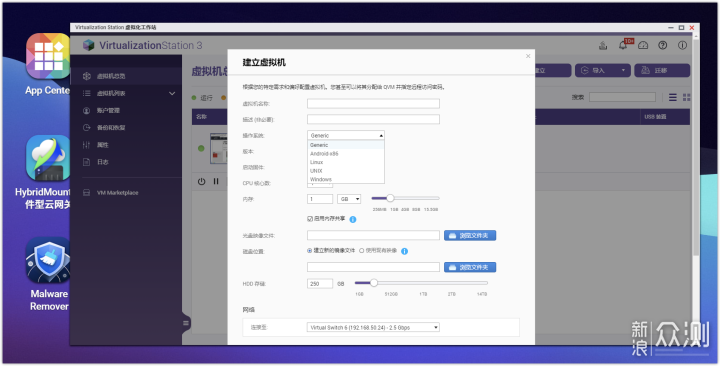This screenshot has height=366, width=720.
Task: Click the HDD storage 250 field
Action: tap(320, 284)
